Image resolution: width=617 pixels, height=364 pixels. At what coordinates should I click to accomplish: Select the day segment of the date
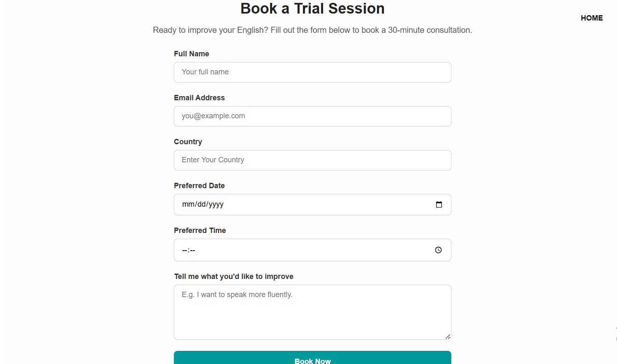point(201,205)
